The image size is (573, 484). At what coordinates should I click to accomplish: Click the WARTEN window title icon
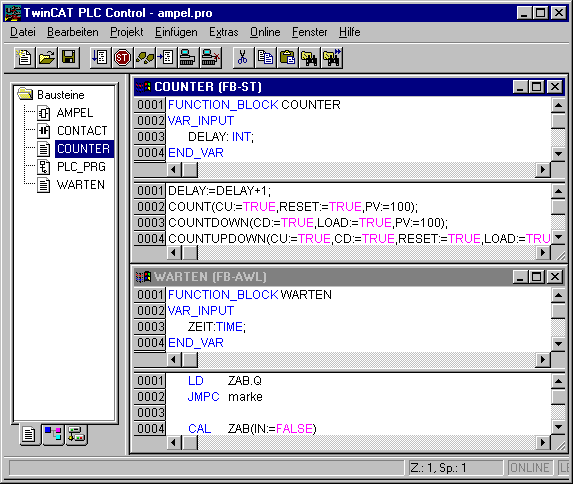pos(143,277)
